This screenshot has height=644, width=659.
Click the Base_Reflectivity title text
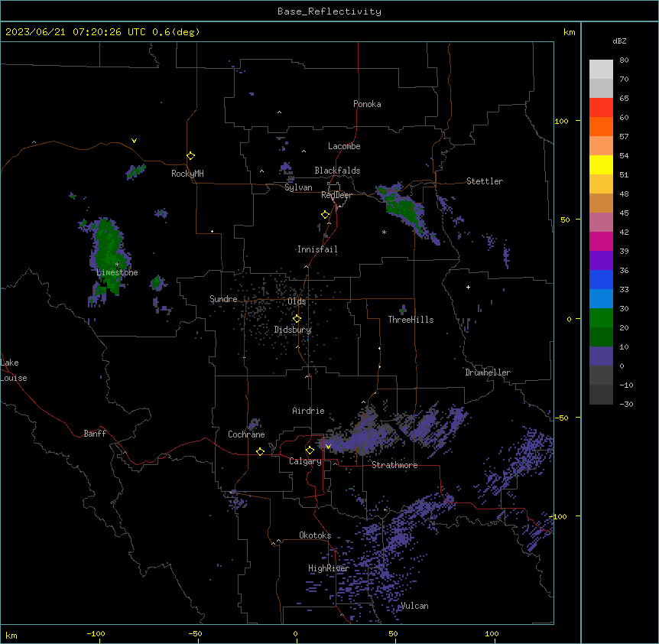[329, 11]
